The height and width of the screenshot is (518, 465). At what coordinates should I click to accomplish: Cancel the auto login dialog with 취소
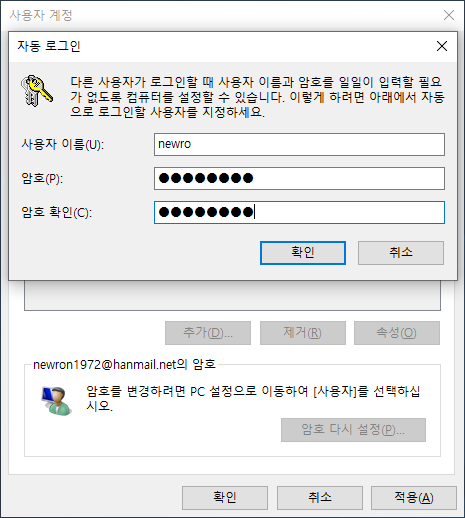pos(401,253)
